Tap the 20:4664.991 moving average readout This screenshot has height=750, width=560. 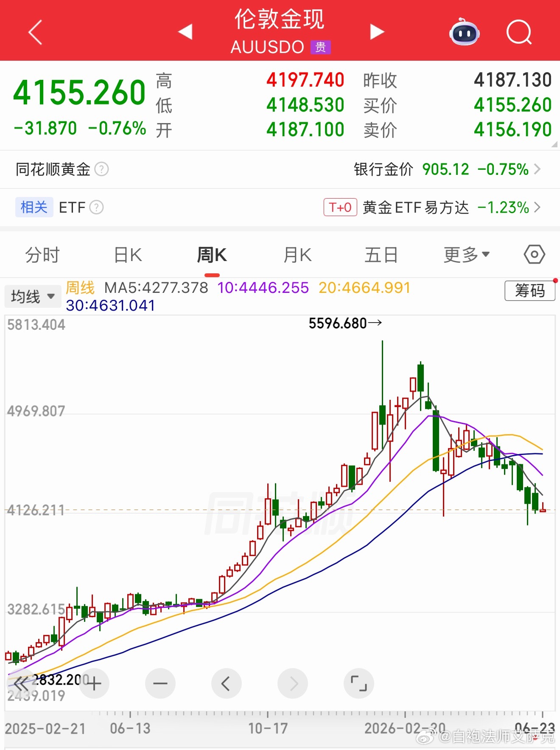point(365,288)
